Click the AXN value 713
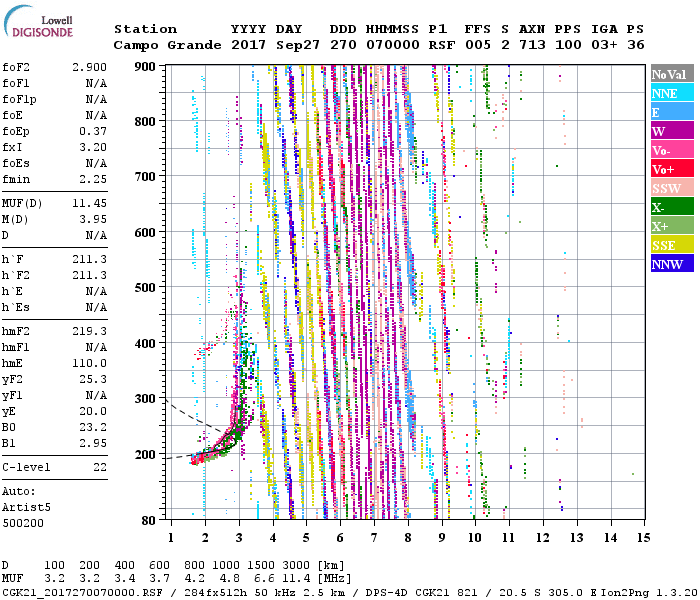700x600 pixels. tap(532, 45)
